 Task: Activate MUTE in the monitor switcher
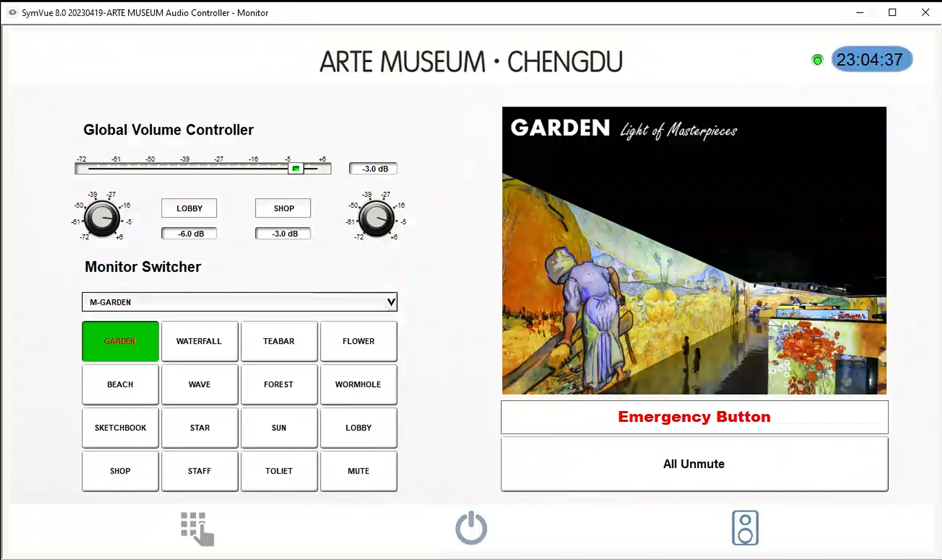[359, 471]
